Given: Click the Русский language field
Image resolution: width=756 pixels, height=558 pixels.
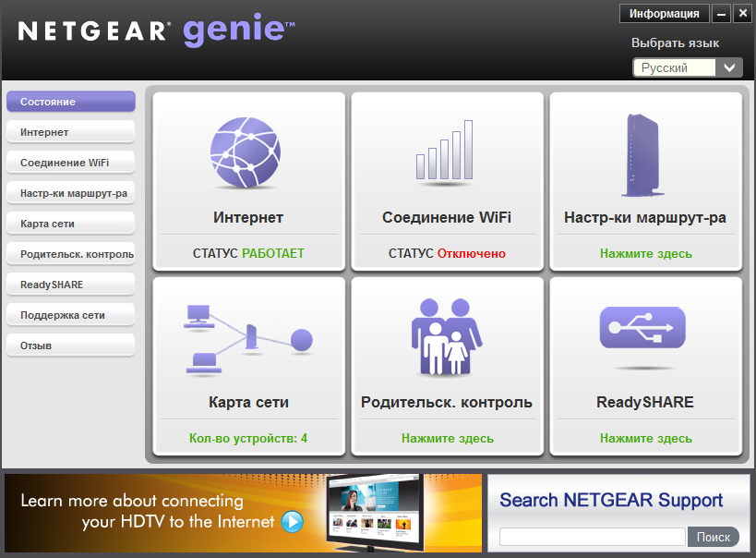Looking at the screenshot, I should [x=674, y=67].
